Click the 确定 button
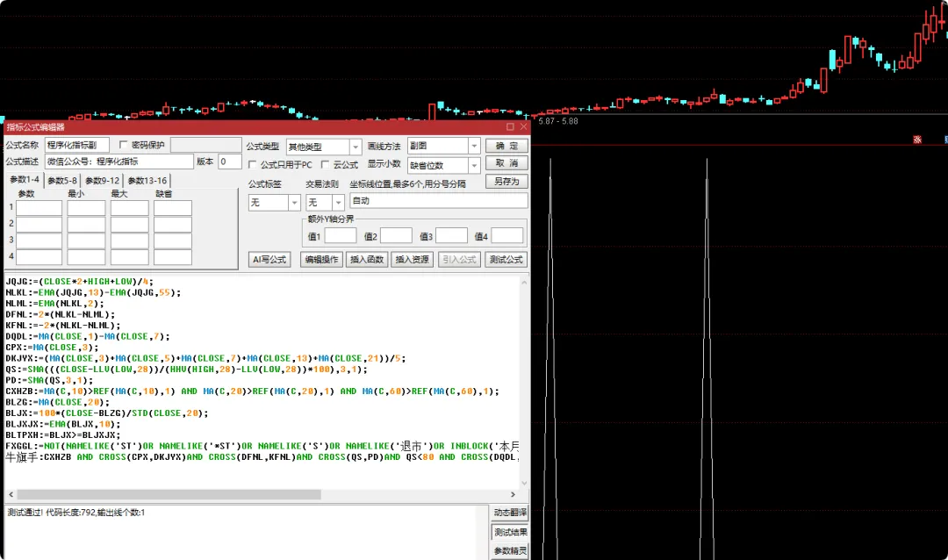Viewport: 948px width, 560px height. (506, 146)
